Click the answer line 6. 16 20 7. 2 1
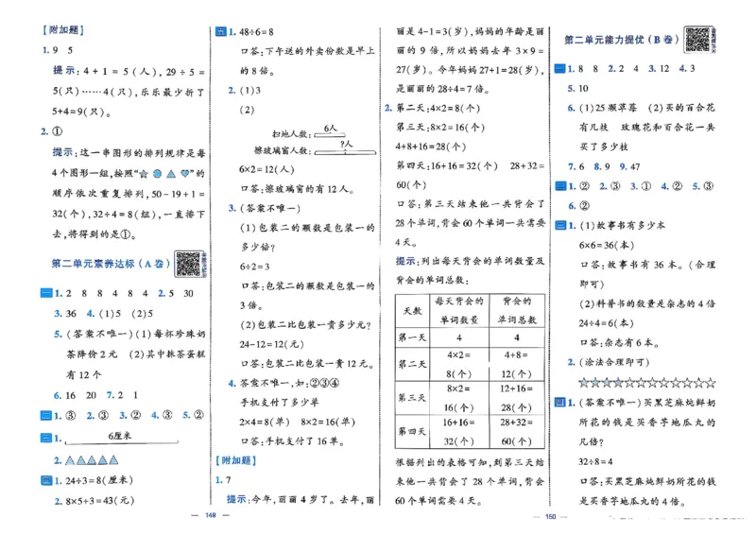Image resolution: width=756 pixels, height=535 pixels. (x=96, y=395)
